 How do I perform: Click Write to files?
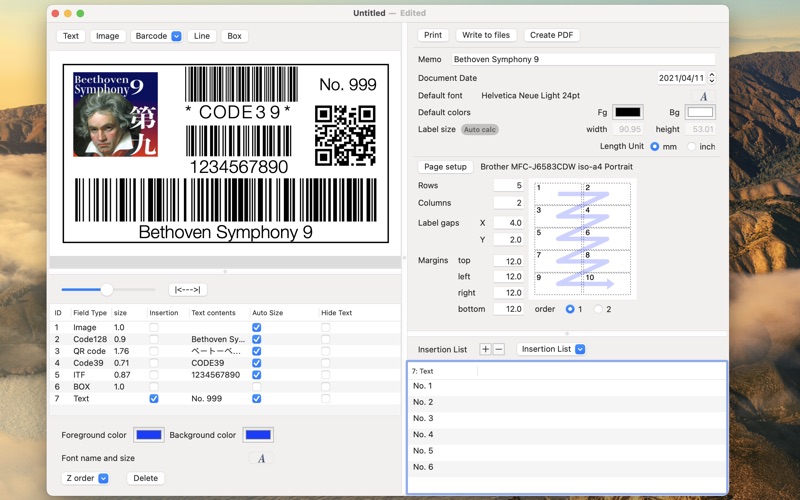coord(486,35)
